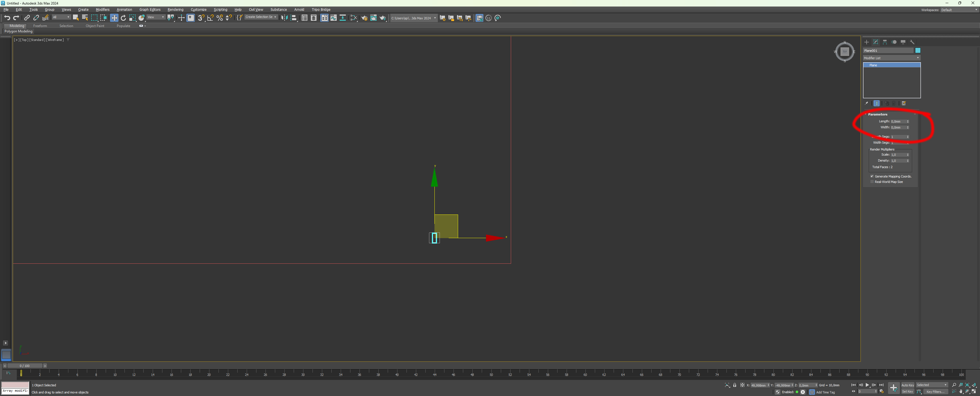Viewport: 980px width, 396px height.
Task: Open the Rendering menu
Action: click(175, 9)
